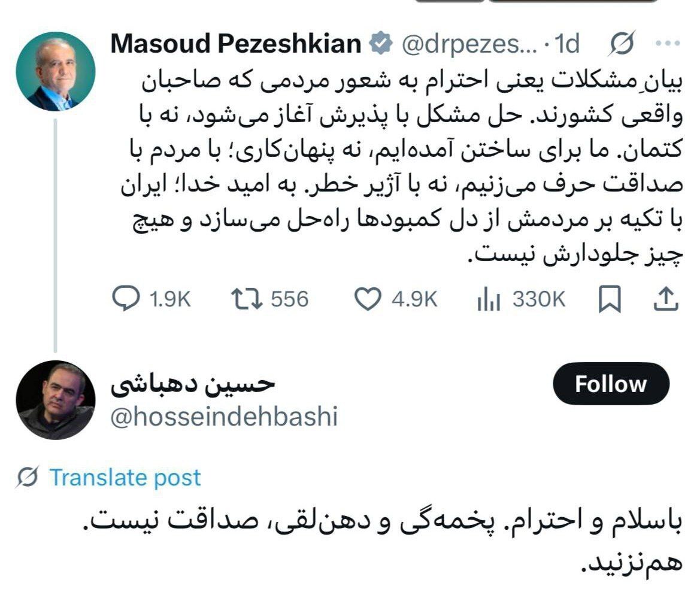Share the post via share icon
The height and width of the screenshot is (613, 700).
point(665,299)
